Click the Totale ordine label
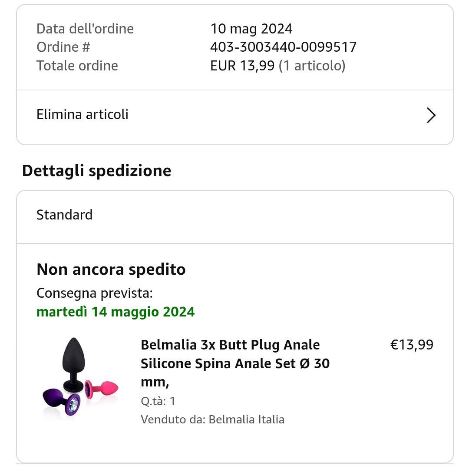This screenshot has width=469, height=476. click(x=77, y=66)
